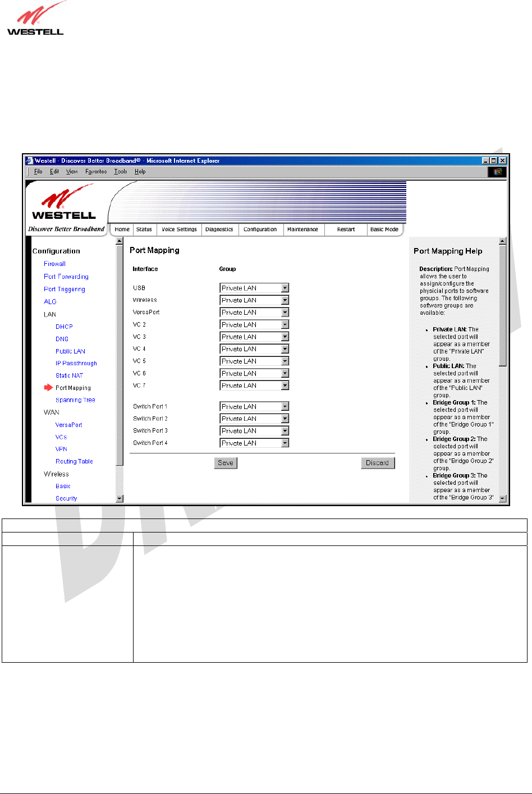Viewport: 532px width, 794px height.
Task: Open the Public LAN link
Action: tap(70, 351)
